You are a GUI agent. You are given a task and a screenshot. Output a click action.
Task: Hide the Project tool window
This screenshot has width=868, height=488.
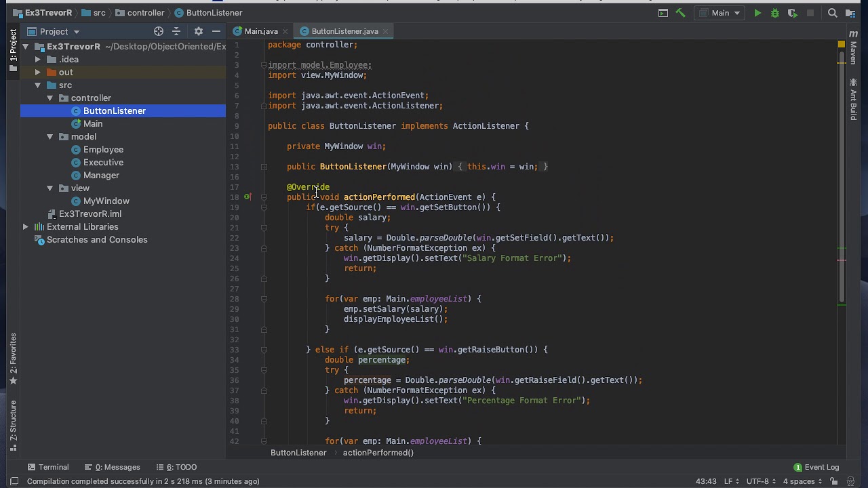pyautogui.click(x=216, y=31)
